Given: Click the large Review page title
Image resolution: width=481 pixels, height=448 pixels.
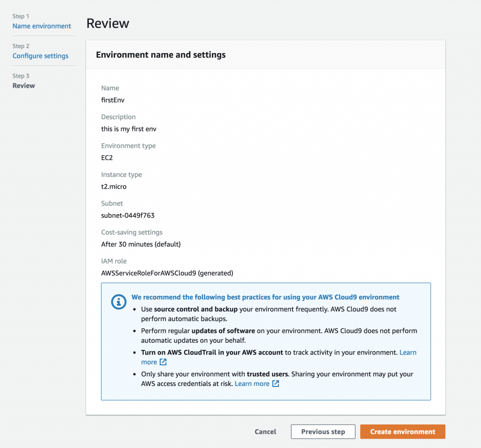Looking at the screenshot, I should click(x=108, y=23).
